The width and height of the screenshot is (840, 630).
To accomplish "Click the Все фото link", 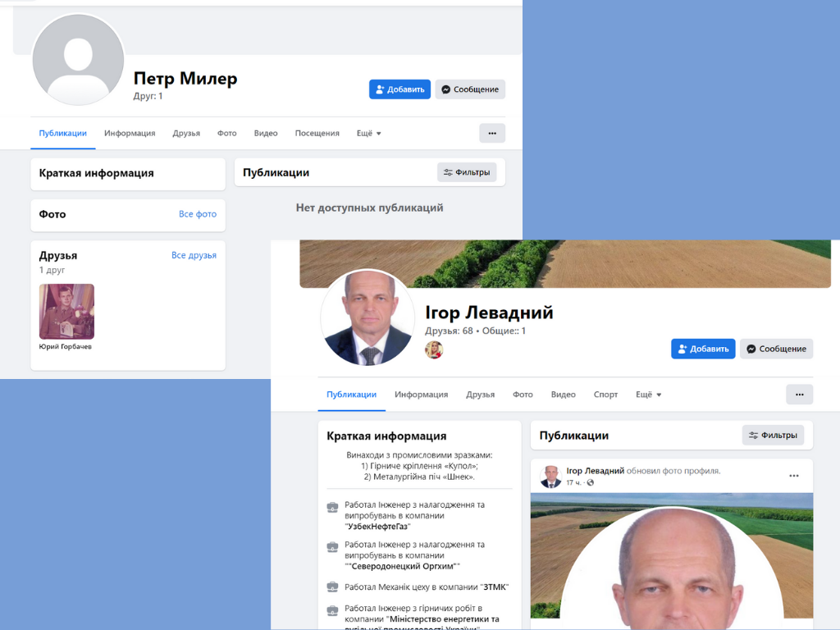I will [x=198, y=214].
